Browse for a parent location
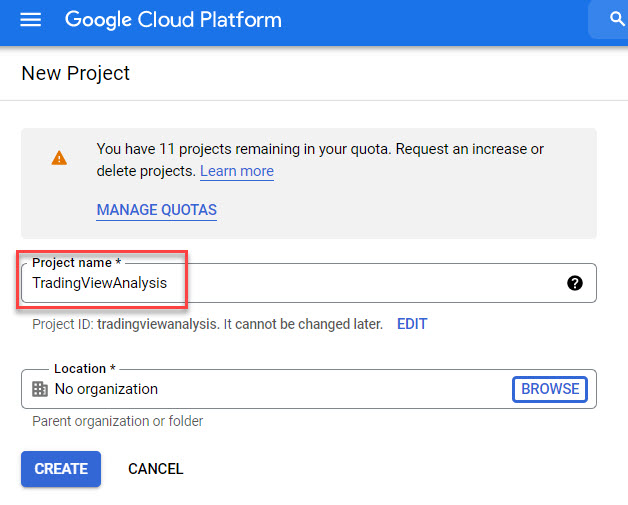Screen dimensions: 628x505 (x=550, y=389)
